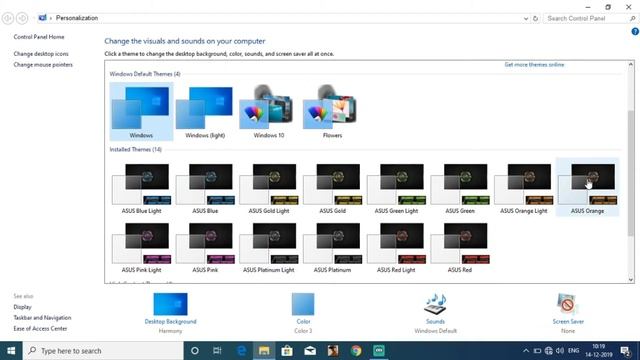Open the volume control in tray
Viewport: 640px width, 360px height.
point(560,351)
